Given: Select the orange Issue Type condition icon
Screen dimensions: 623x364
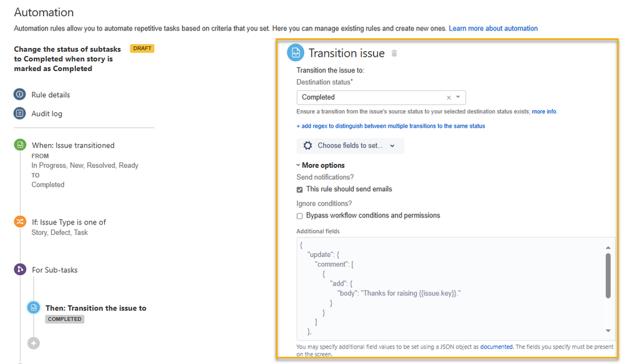Looking at the screenshot, I should [x=20, y=221].
